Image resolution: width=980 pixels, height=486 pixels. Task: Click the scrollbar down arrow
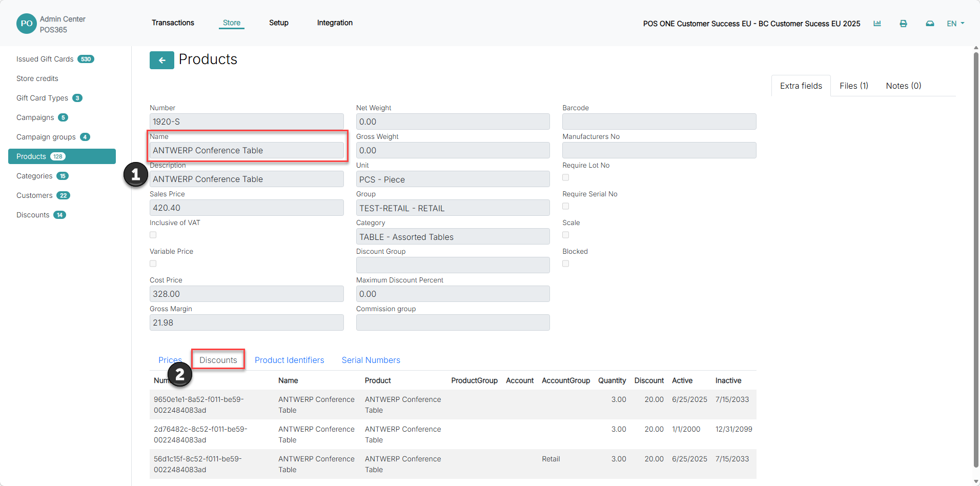tap(976, 482)
